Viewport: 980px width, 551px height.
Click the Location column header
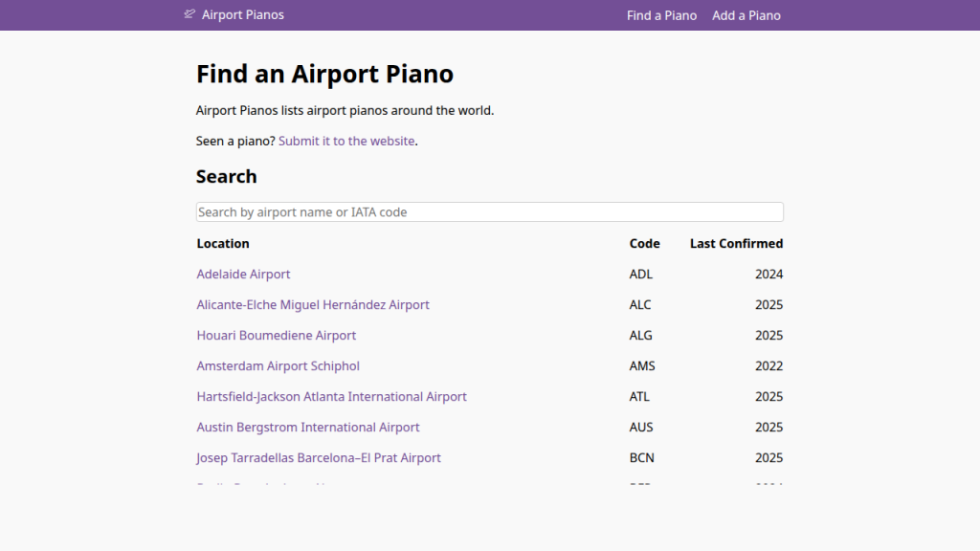(223, 243)
